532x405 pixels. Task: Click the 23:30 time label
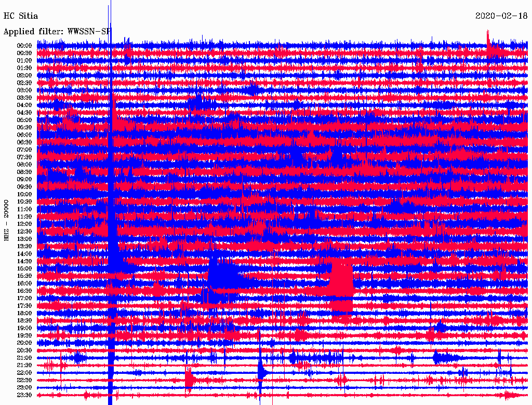pyautogui.click(x=24, y=395)
